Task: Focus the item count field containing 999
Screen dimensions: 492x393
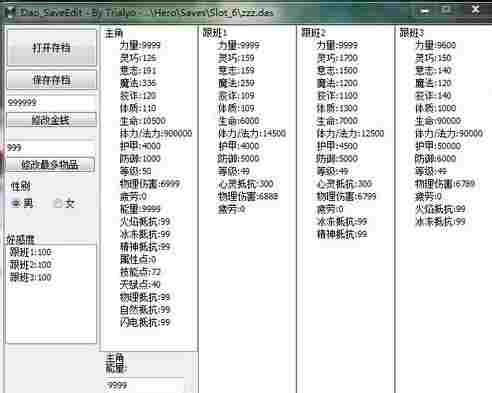Action: (x=52, y=147)
